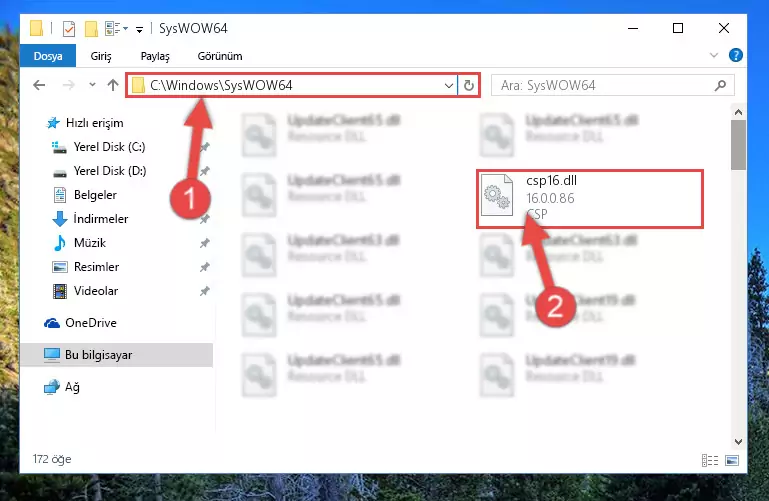Screen dimensions: 769x501
Task: Open the Belgeler folder
Action: click(95, 195)
